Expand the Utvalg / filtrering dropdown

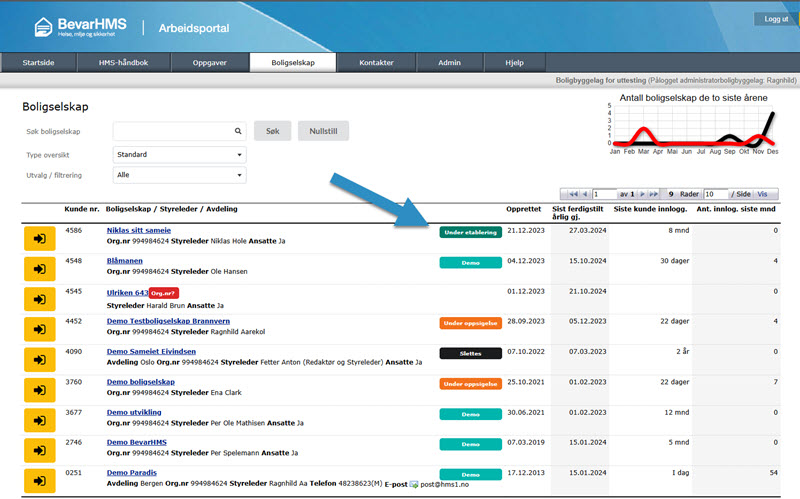click(x=179, y=175)
